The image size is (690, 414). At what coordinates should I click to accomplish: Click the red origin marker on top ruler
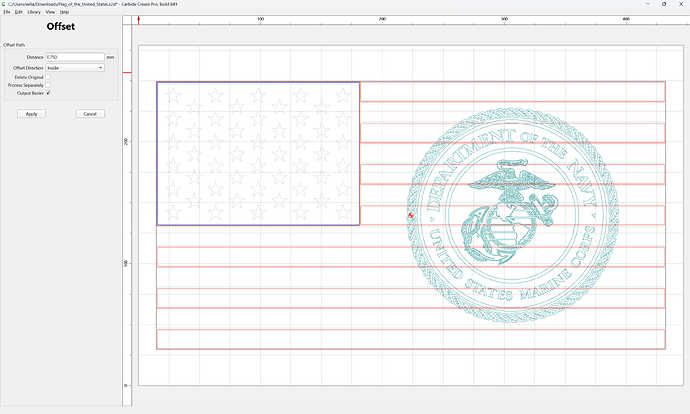click(x=139, y=20)
